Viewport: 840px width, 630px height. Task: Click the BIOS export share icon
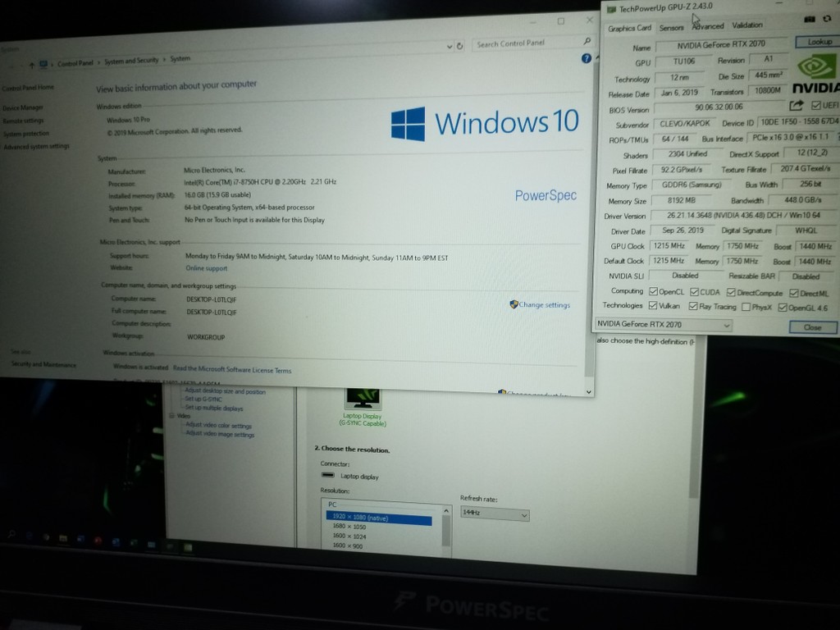click(x=797, y=105)
